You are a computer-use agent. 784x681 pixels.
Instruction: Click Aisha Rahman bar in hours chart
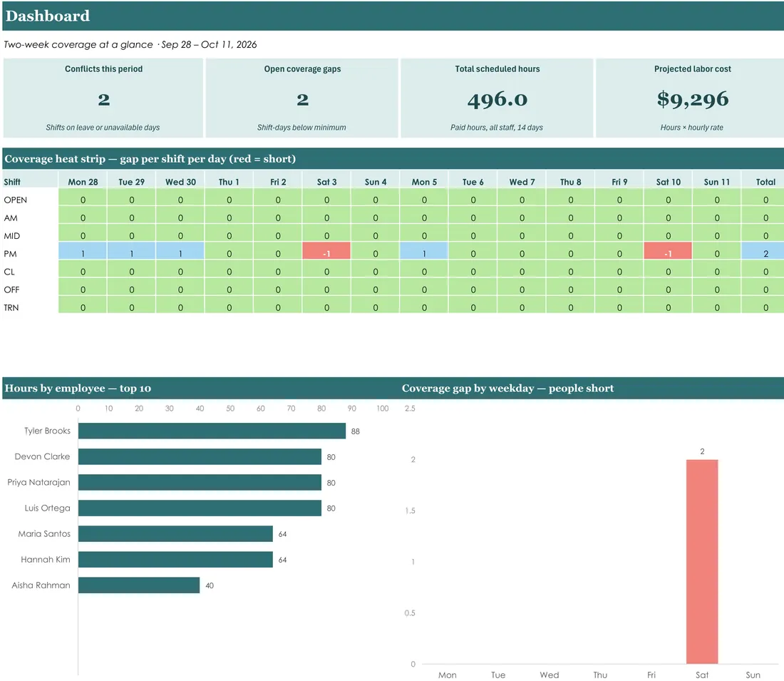click(x=139, y=585)
